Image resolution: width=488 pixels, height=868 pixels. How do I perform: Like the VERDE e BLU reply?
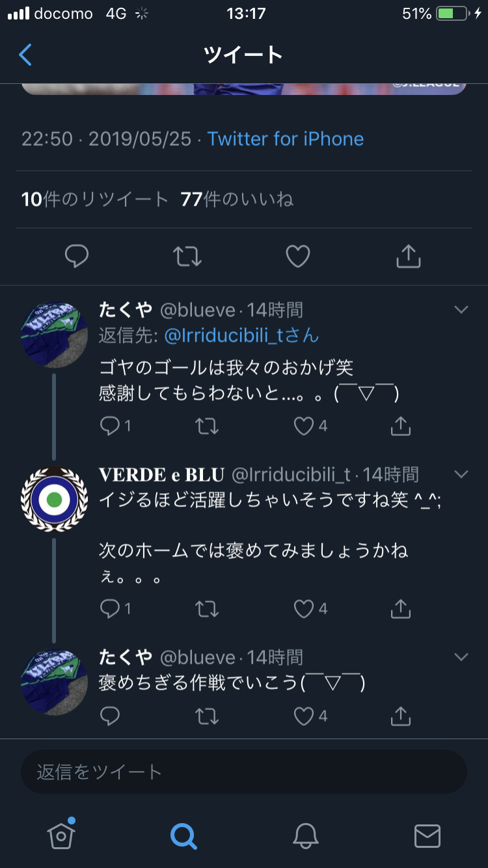point(305,609)
